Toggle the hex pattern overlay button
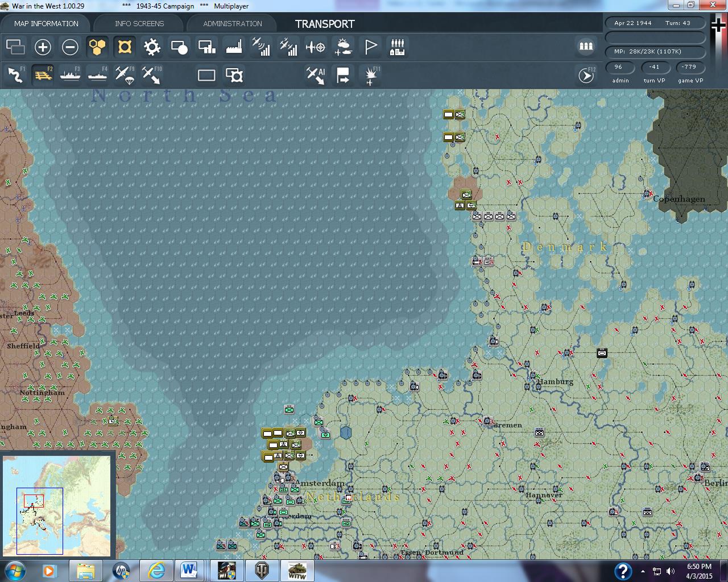Screen dimensions: 728x582 coord(125,47)
